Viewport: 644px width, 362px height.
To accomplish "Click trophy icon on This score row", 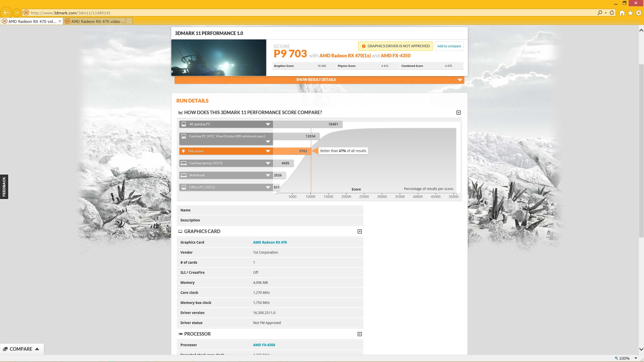I will (183, 151).
